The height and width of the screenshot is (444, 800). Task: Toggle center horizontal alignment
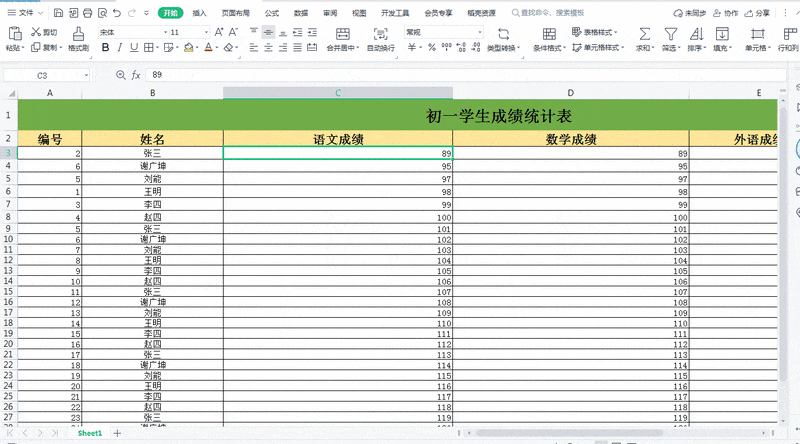pos(268,47)
